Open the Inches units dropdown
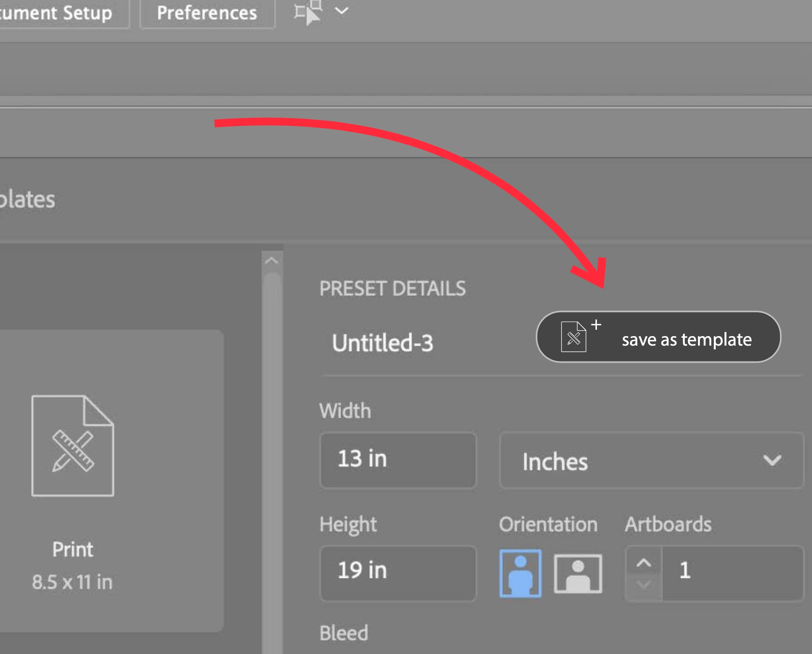The image size is (812, 654). click(652, 461)
